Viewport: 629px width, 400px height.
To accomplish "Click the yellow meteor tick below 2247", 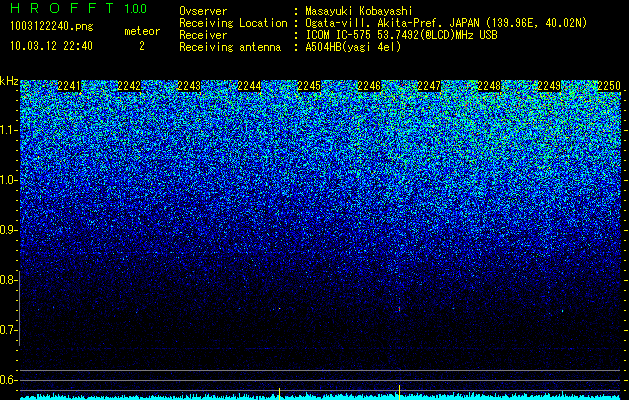I will (x=399, y=391).
